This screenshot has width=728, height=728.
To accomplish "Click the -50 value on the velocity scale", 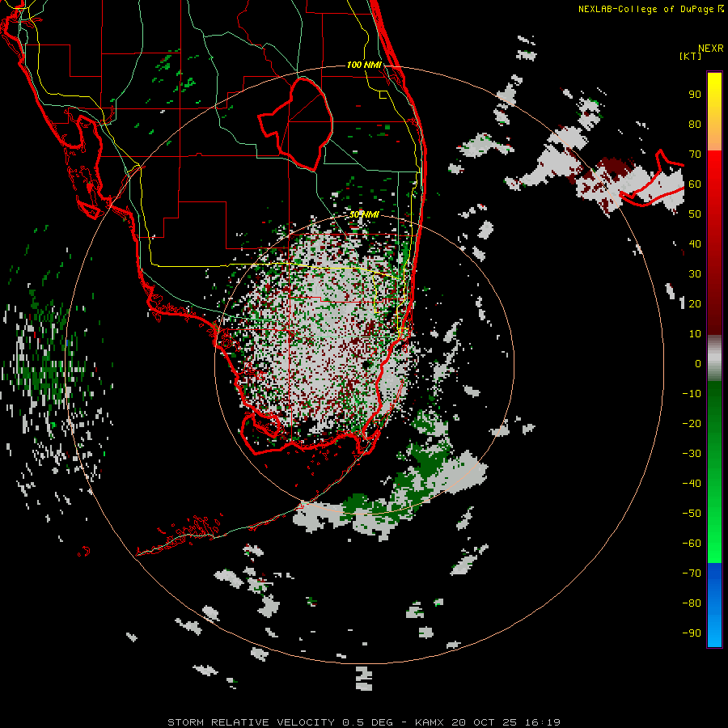I will click(x=692, y=514).
